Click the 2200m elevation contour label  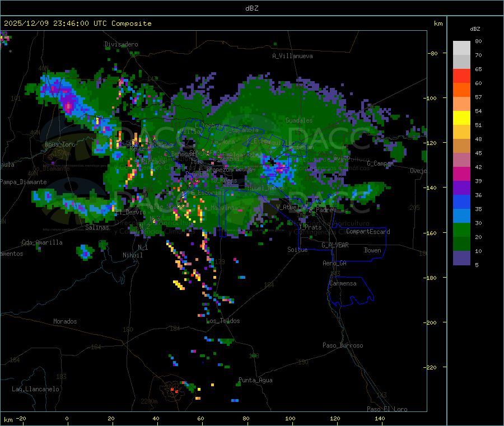pos(149,401)
